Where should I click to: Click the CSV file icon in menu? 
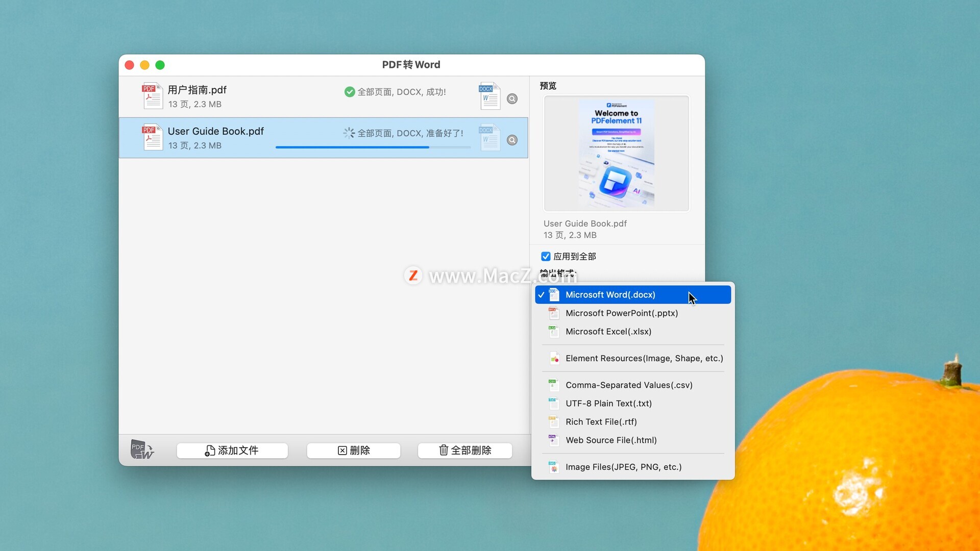[x=554, y=385]
